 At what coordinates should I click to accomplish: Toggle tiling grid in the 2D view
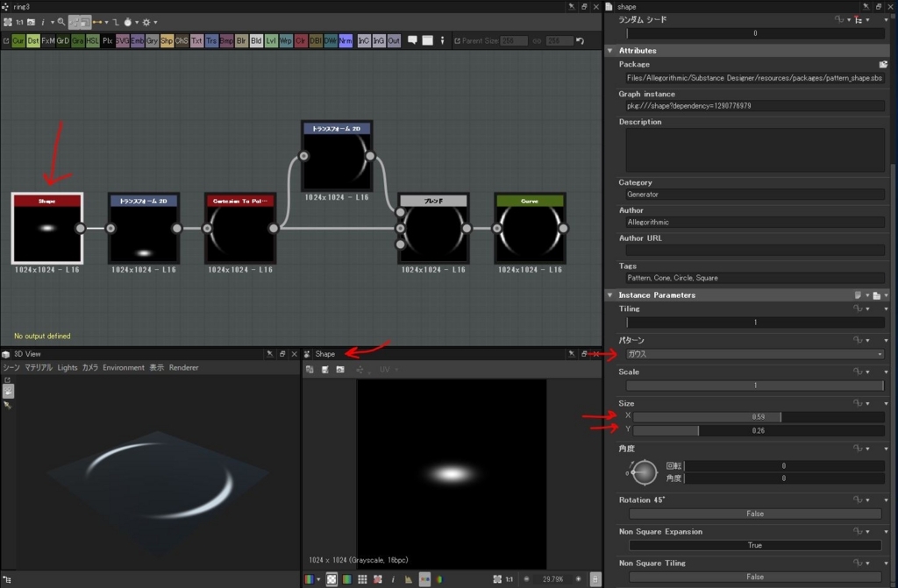(x=362, y=579)
